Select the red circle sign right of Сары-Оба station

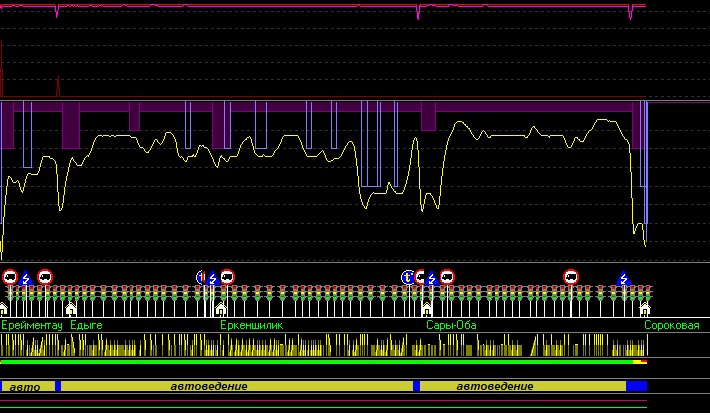pyautogui.click(x=447, y=277)
